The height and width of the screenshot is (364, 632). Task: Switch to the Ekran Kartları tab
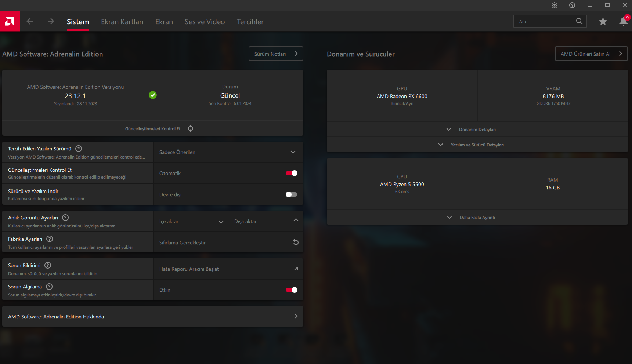click(122, 22)
